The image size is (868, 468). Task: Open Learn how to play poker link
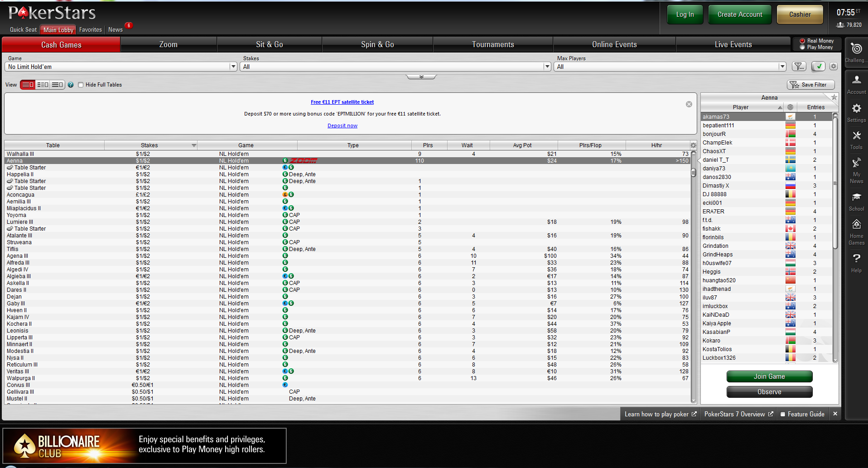coord(661,414)
